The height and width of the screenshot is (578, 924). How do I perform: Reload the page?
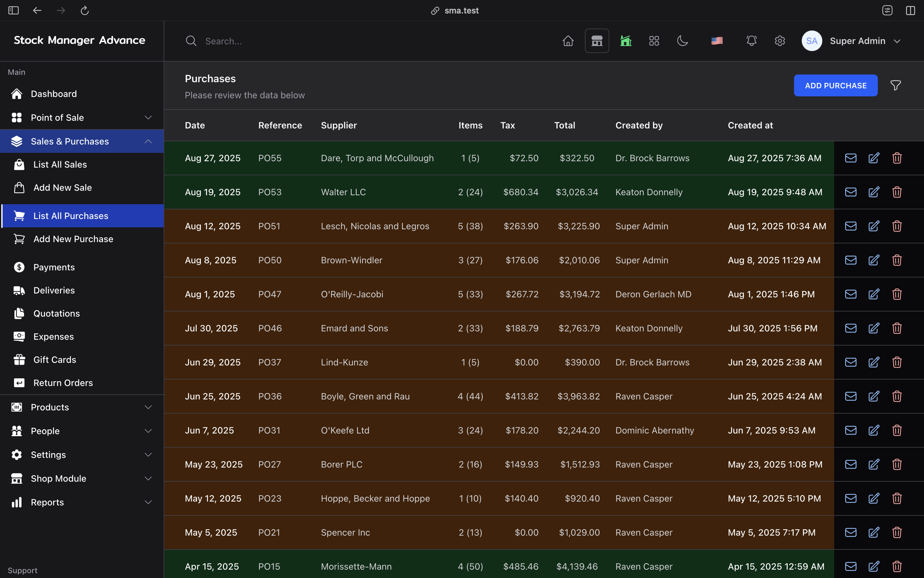click(x=85, y=10)
